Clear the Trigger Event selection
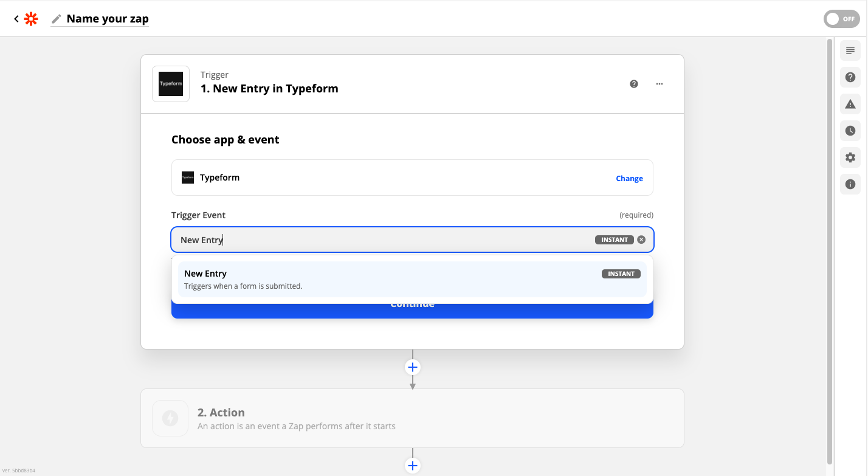 click(x=641, y=240)
